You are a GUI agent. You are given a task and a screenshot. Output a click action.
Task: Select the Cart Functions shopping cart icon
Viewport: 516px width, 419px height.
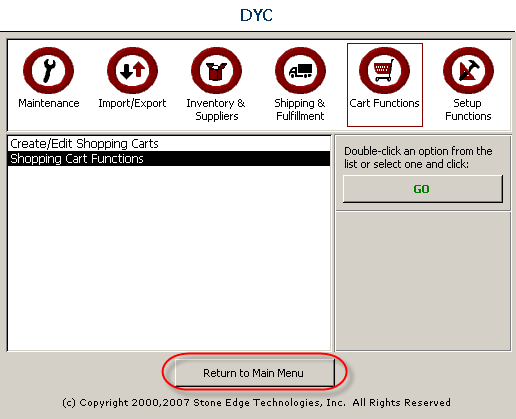[x=384, y=71]
